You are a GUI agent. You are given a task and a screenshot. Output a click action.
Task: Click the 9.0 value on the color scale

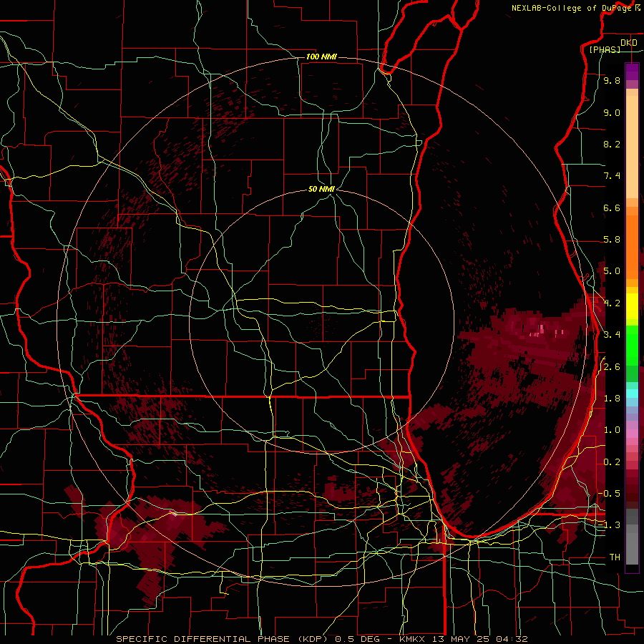pos(612,112)
